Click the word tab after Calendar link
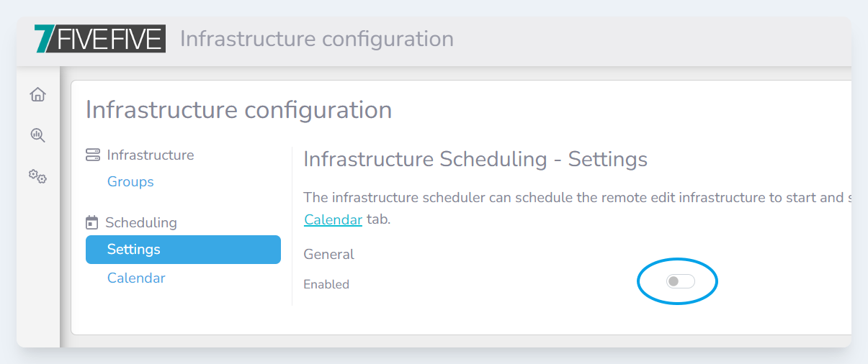 click(x=378, y=219)
